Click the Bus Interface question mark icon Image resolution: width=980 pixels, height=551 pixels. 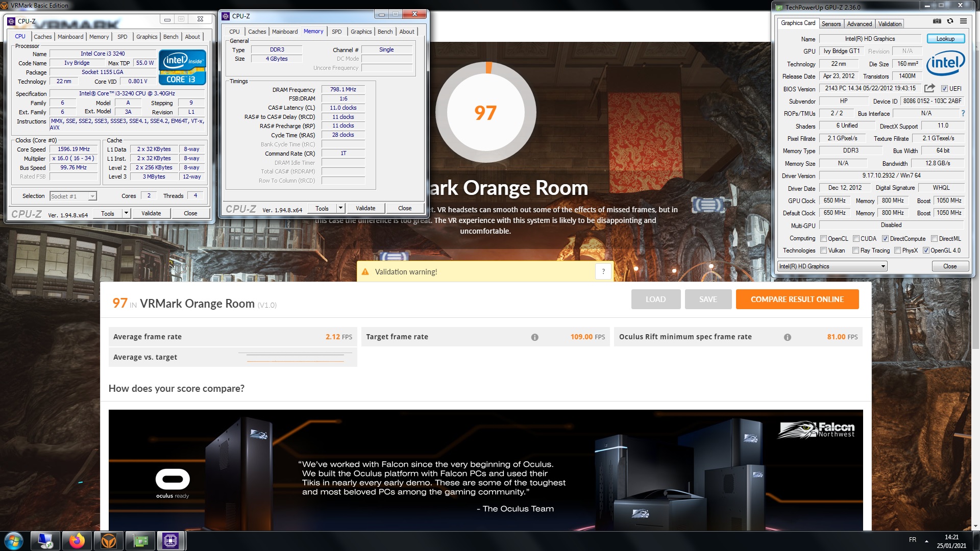[x=963, y=113]
